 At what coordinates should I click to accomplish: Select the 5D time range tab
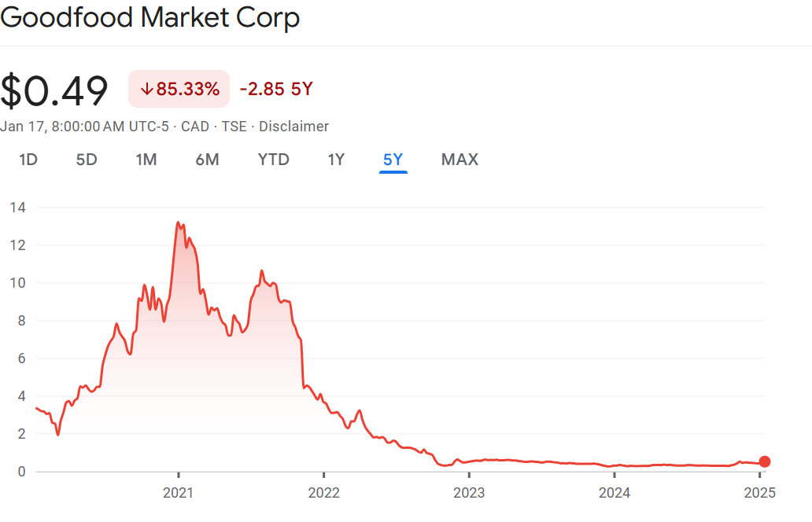pos(87,160)
